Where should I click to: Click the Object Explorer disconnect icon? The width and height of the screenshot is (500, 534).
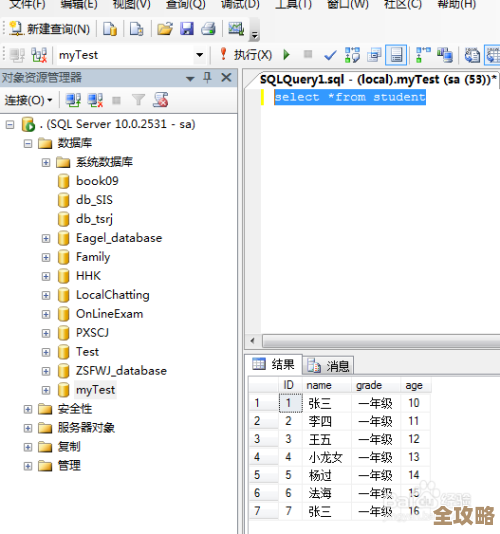pos(95,100)
